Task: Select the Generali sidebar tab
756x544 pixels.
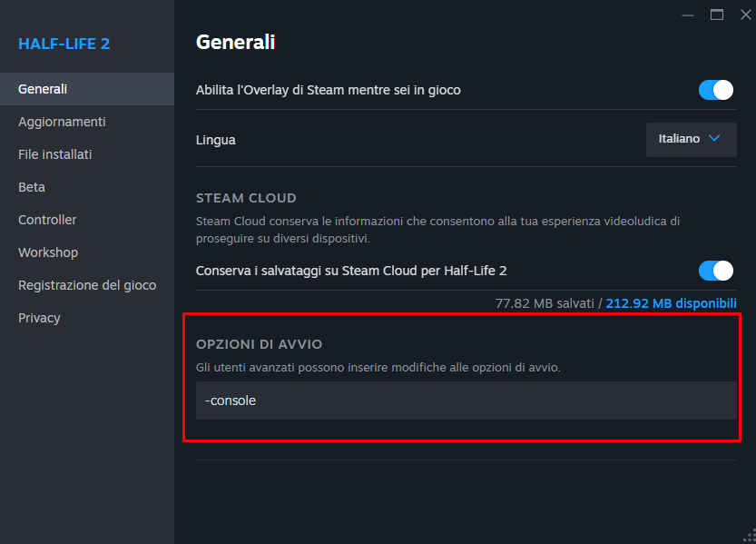Action: (x=43, y=89)
